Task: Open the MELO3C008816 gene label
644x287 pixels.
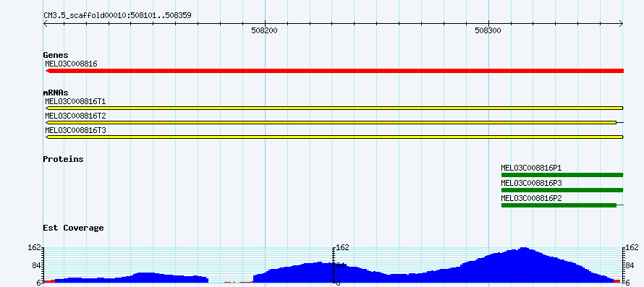Action: [x=71, y=64]
